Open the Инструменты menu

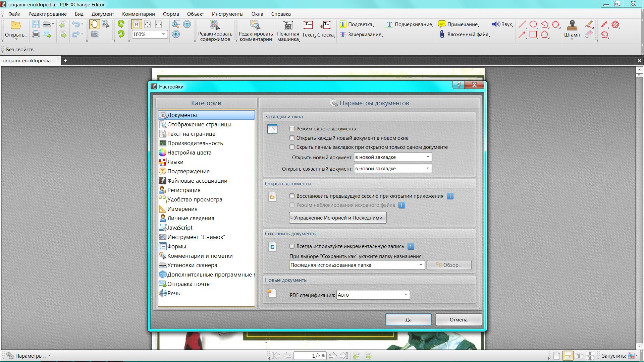(227, 14)
